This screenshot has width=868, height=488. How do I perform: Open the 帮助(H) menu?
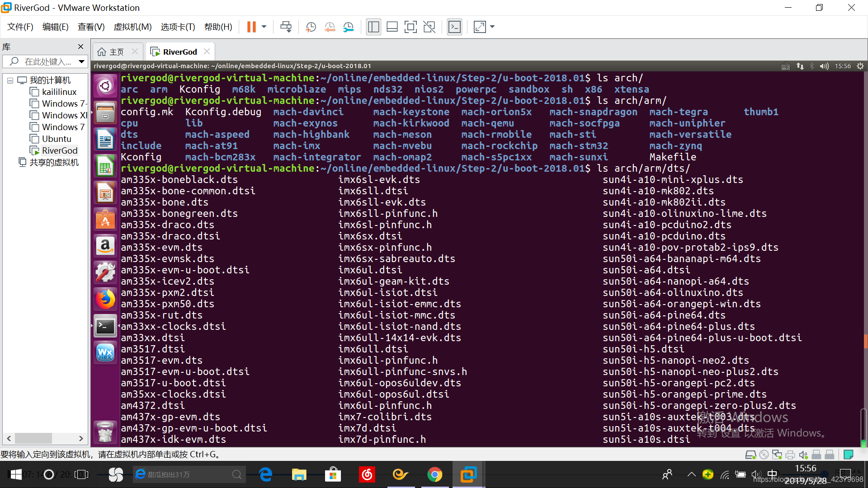pos(218,27)
